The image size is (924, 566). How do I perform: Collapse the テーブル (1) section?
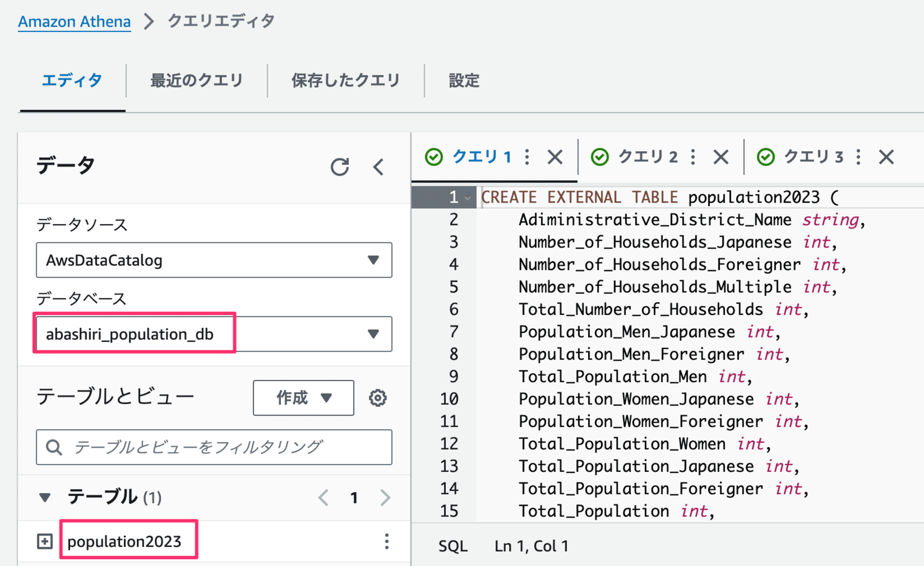45,498
